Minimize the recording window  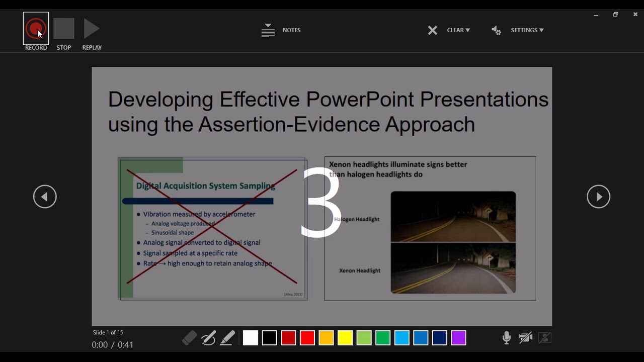[596, 15]
